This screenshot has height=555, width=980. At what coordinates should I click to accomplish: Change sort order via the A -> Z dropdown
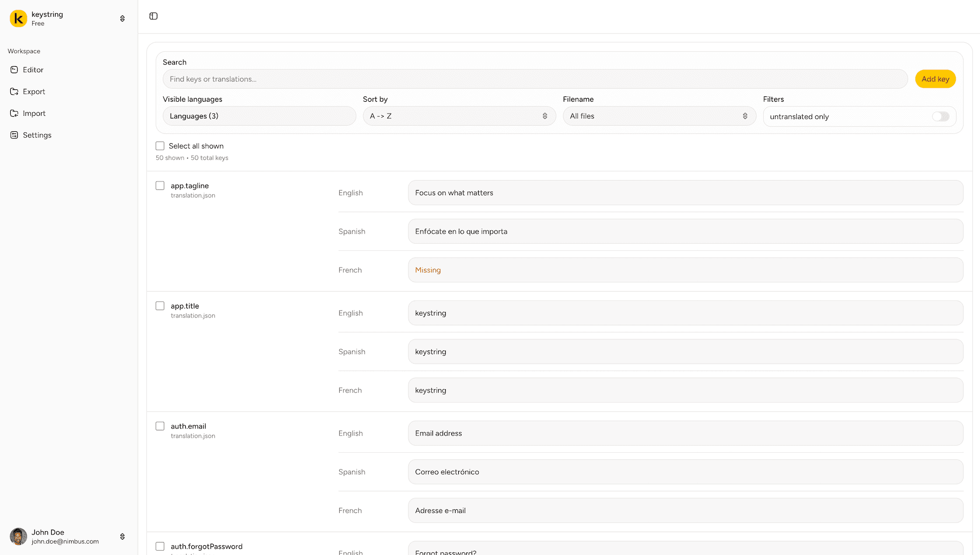point(458,116)
